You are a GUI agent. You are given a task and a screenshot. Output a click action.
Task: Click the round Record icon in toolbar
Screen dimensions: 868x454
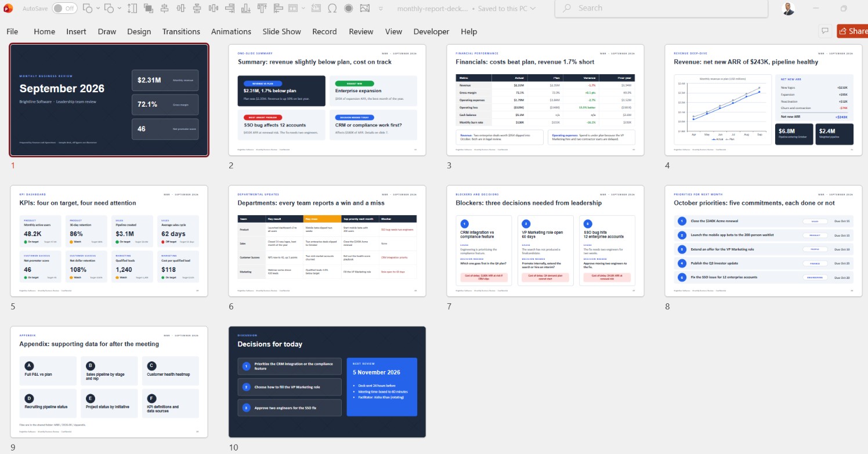pos(349,8)
